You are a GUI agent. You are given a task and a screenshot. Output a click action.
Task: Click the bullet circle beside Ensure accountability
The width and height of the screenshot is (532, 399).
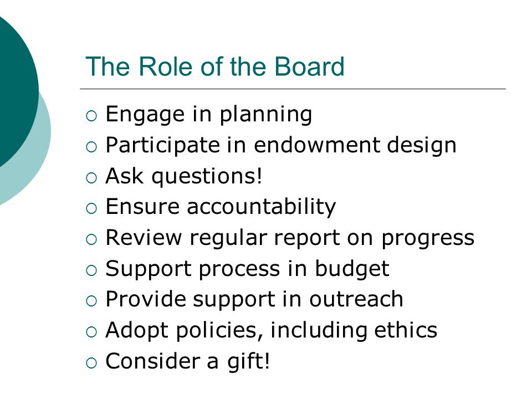coord(91,209)
